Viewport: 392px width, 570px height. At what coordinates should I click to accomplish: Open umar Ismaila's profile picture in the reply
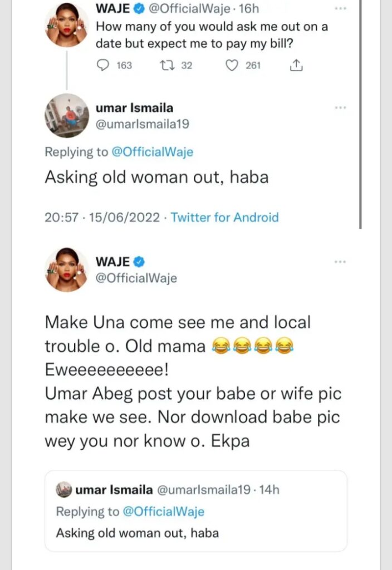[67, 115]
